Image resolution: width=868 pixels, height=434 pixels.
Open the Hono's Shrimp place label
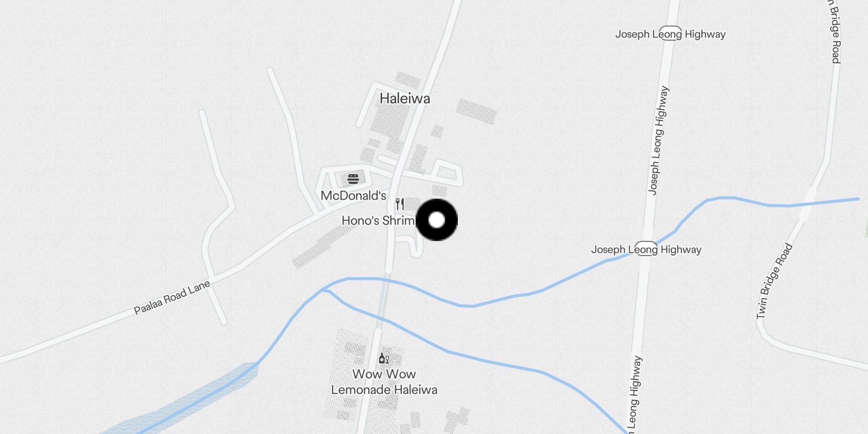(379, 220)
